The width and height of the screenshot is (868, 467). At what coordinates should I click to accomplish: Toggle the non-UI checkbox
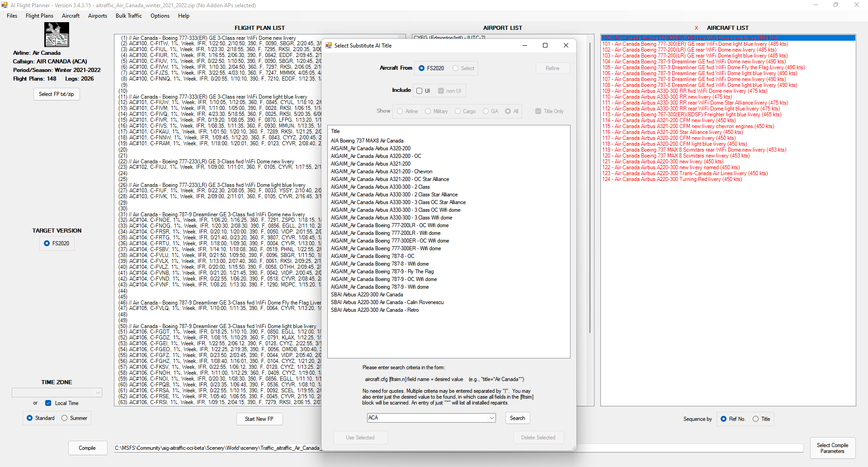(441, 91)
